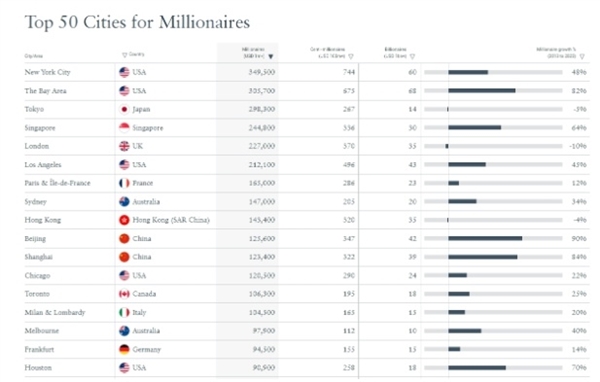Click the Singapore flag icon
The image size is (600, 382).
[x=124, y=127]
